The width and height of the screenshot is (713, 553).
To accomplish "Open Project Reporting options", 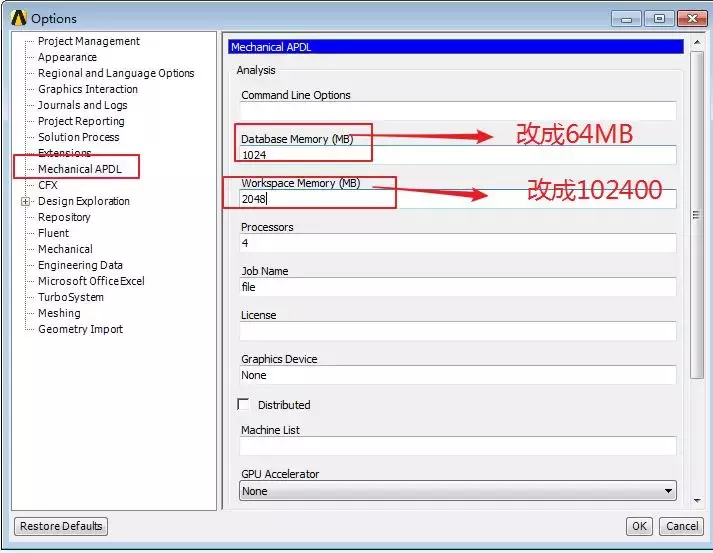I will tap(81, 121).
